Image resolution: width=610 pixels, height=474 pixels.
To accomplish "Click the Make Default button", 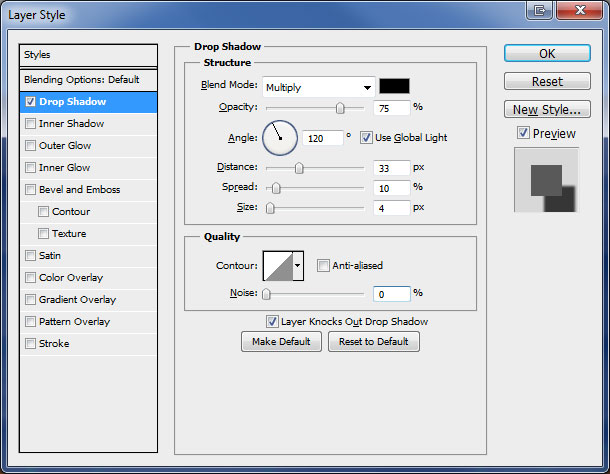I will 281,342.
